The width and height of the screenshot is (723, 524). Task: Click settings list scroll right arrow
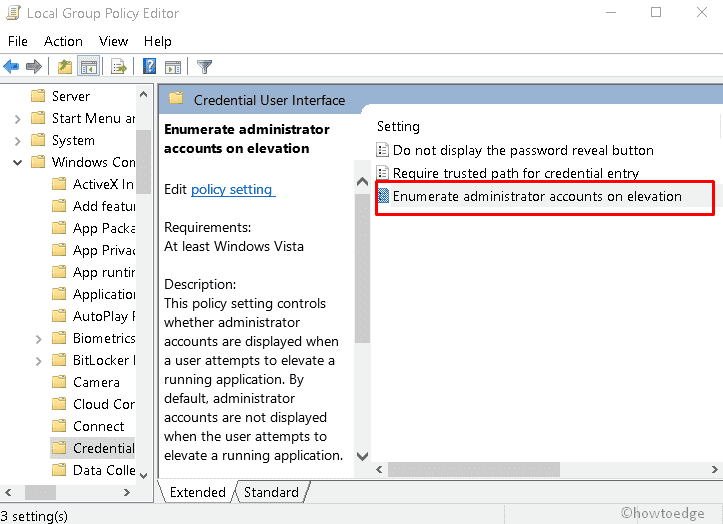(x=714, y=470)
